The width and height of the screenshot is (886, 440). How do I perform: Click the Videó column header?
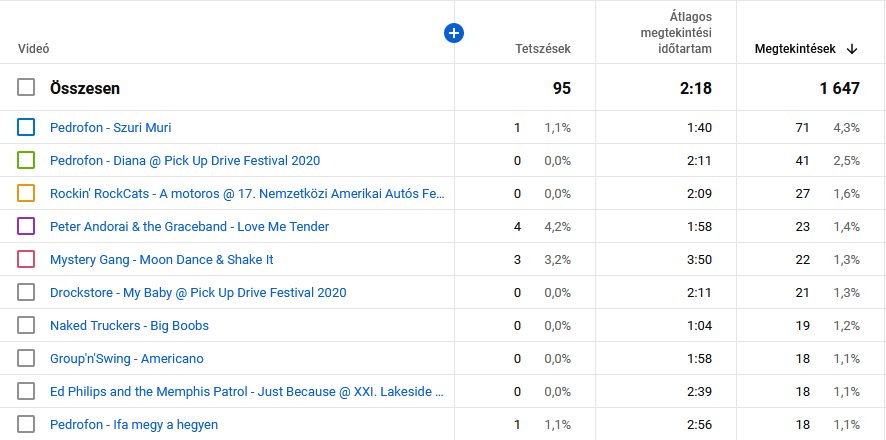[x=34, y=48]
